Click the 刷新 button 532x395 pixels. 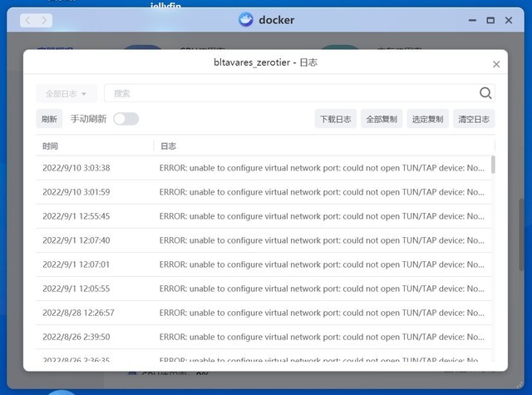[49, 119]
